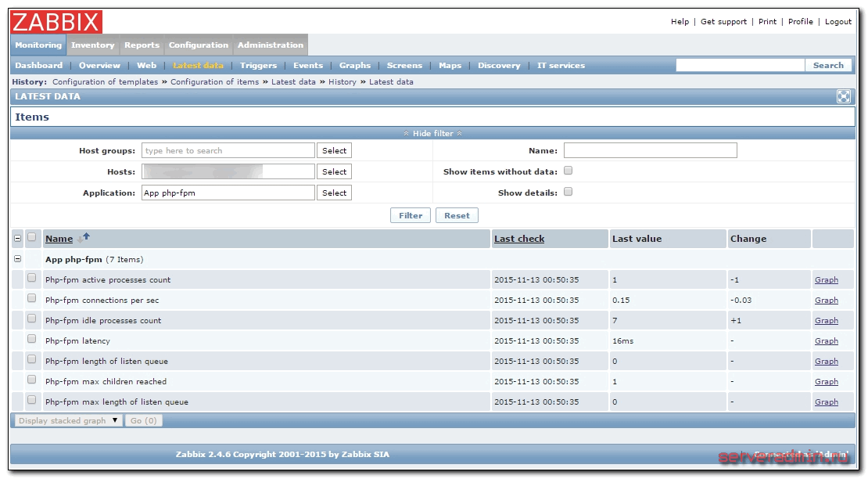Image resolution: width=868 pixels, height=479 pixels.
Task: Go to Discovery submenu
Action: click(500, 65)
